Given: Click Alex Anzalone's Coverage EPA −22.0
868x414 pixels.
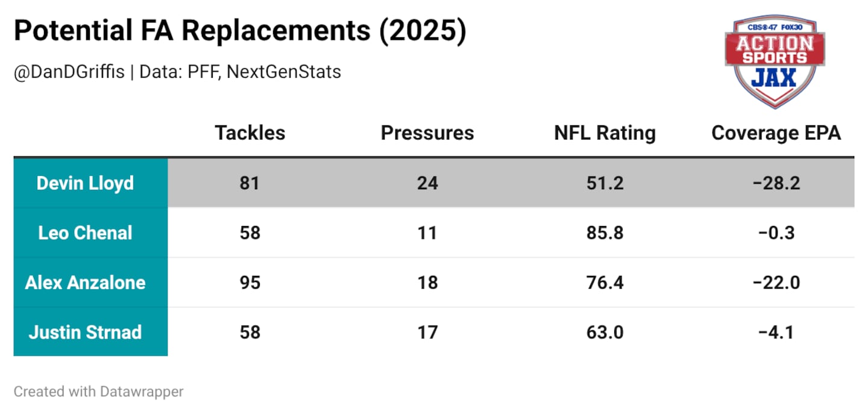Looking at the screenshot, I should coord(776,282).
